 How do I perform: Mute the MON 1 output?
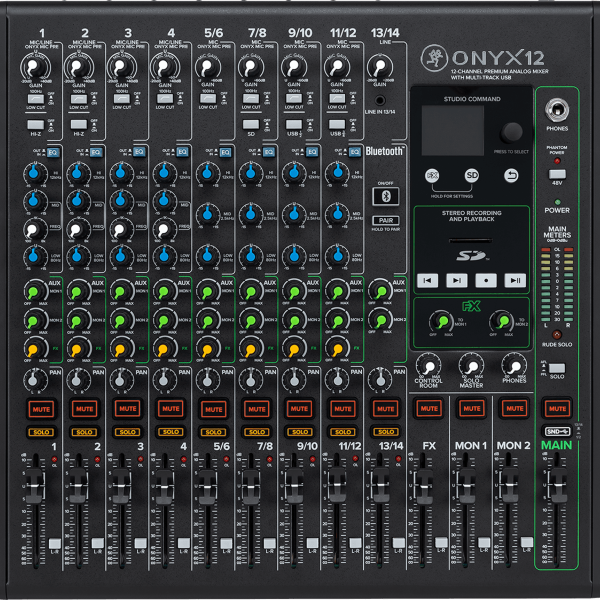472,408
